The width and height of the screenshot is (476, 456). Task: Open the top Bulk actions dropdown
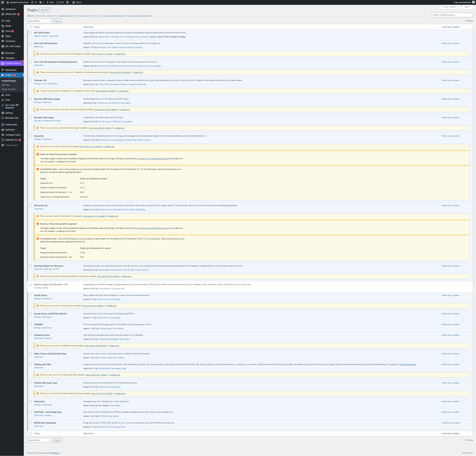[40, 21]
